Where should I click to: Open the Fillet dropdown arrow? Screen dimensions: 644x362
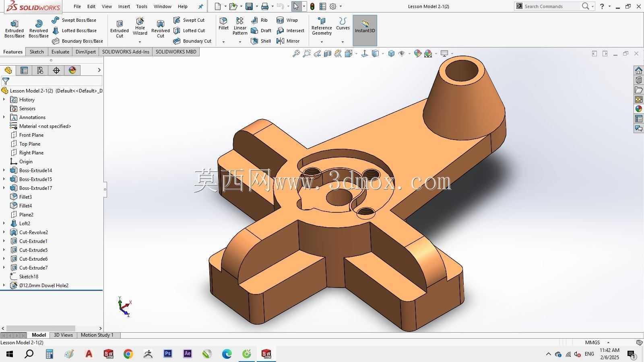point(223,42)
